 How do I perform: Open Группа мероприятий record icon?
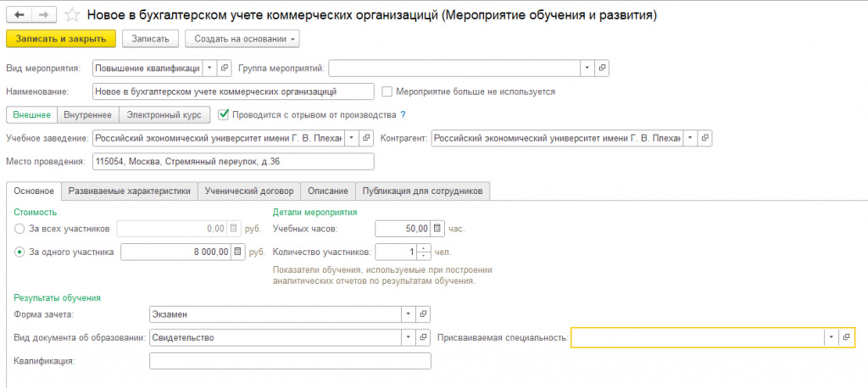coord(603,68)
